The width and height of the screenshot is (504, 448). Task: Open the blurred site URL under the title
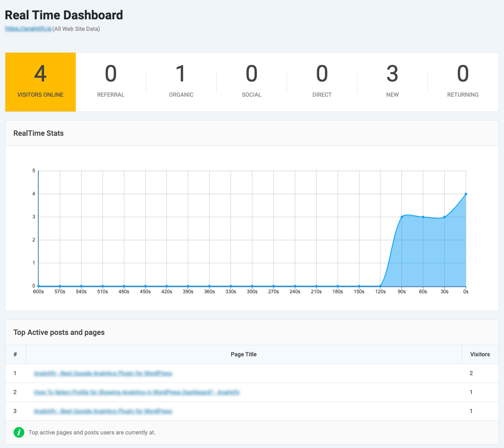pyautogui.click(x=28, y=29)
